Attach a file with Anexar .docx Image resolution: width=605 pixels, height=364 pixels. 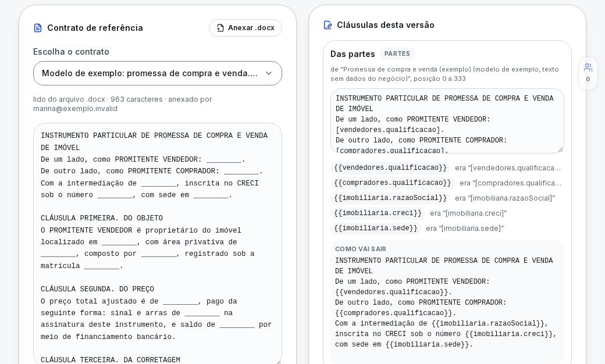pos(245,28)
